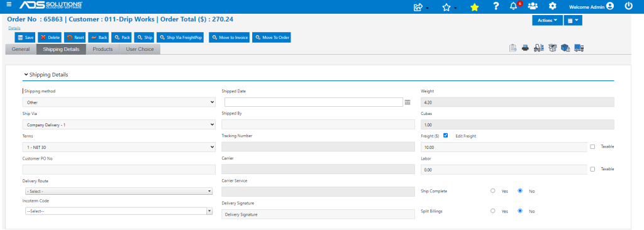Set Split Billings to Yes
Screen dimensions: 644x230
(x=493, y=211)
